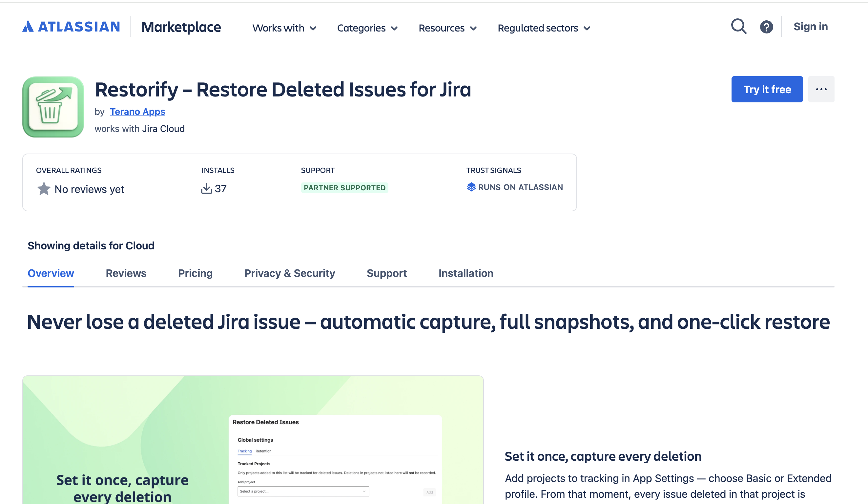Switch to the Reviews tab
This screenshot has width=868, height=504.
[126, 273]
